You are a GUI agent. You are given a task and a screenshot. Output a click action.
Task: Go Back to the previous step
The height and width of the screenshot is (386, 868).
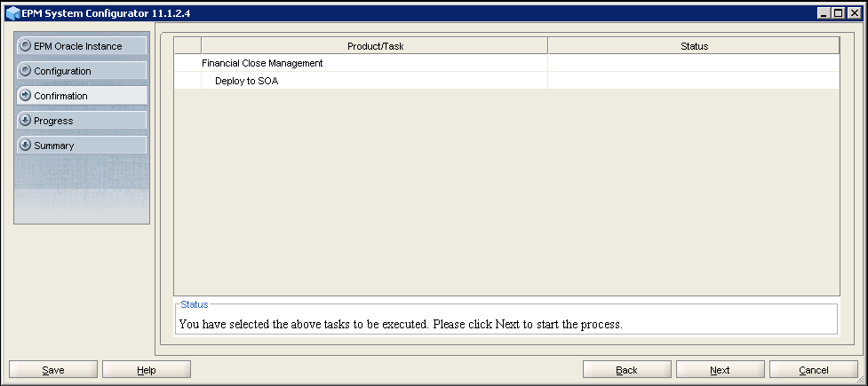(626, 370)
